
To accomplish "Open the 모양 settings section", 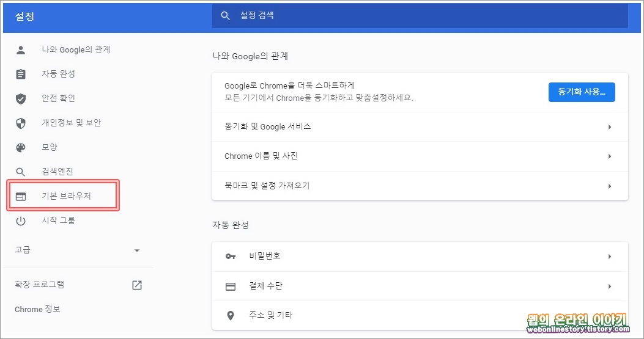I will pos(50,147).
